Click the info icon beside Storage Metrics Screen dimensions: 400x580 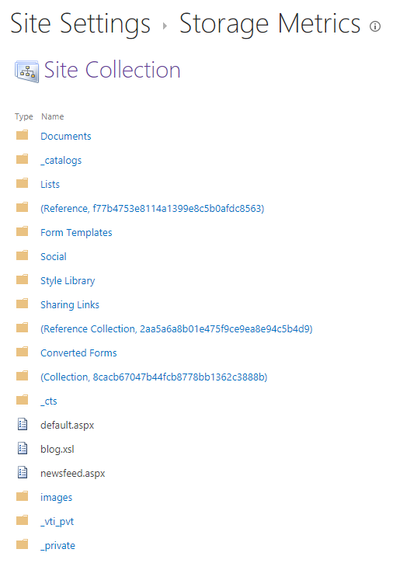point(375,26)
